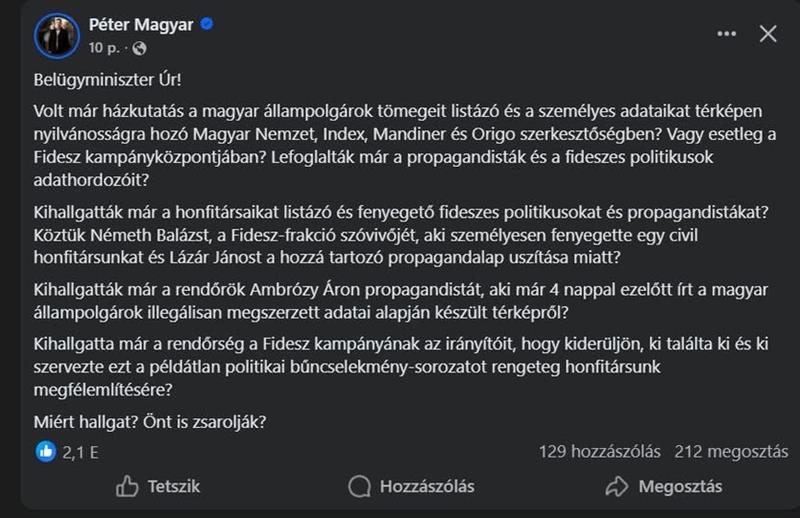This screenshot has width=800, height=518.
Task: Click the blue verified badge next to the name
Action: (206, 24)
